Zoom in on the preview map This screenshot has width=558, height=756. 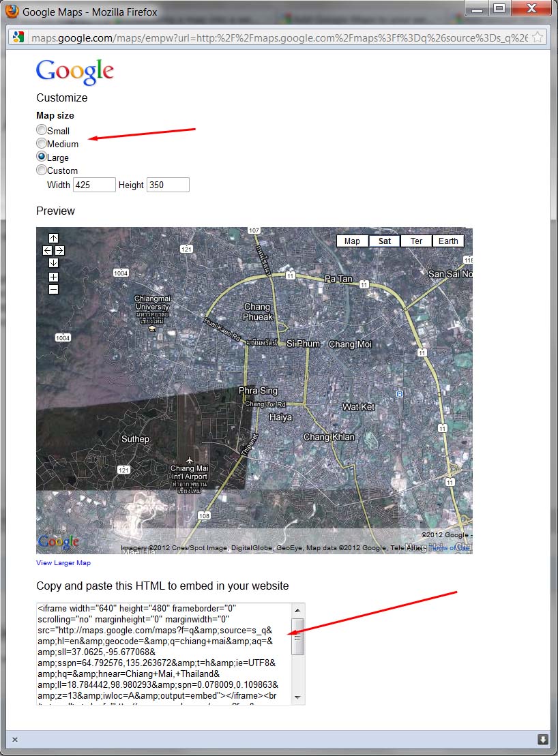[x=53, y=277]
